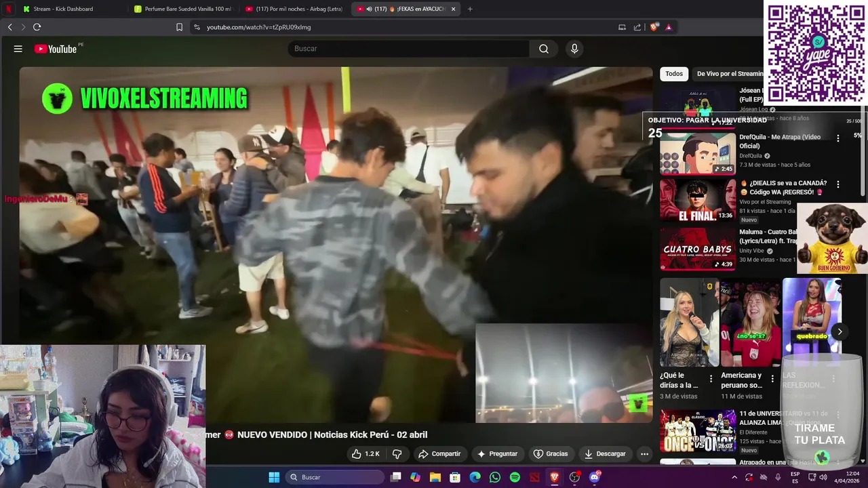Reload the YouTube page
Image resolution: width=868 pixels, height=488 pixels.
[37, 27]
